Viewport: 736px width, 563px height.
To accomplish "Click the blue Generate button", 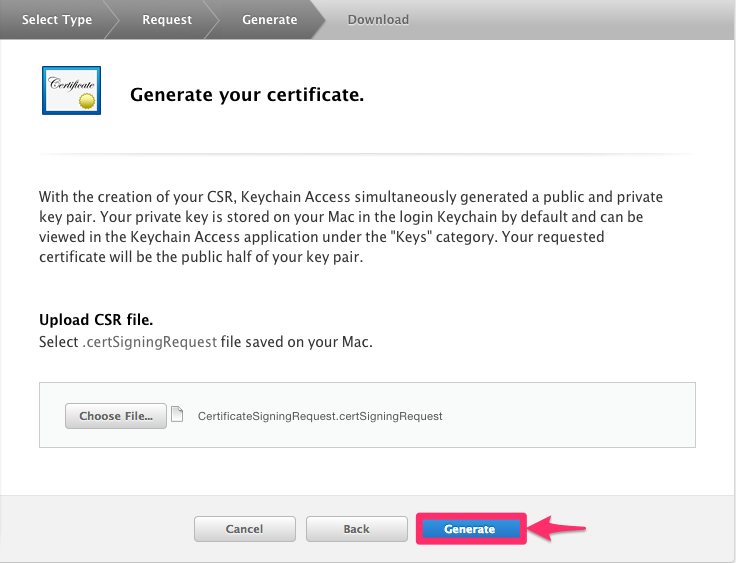I will point(469,529).
